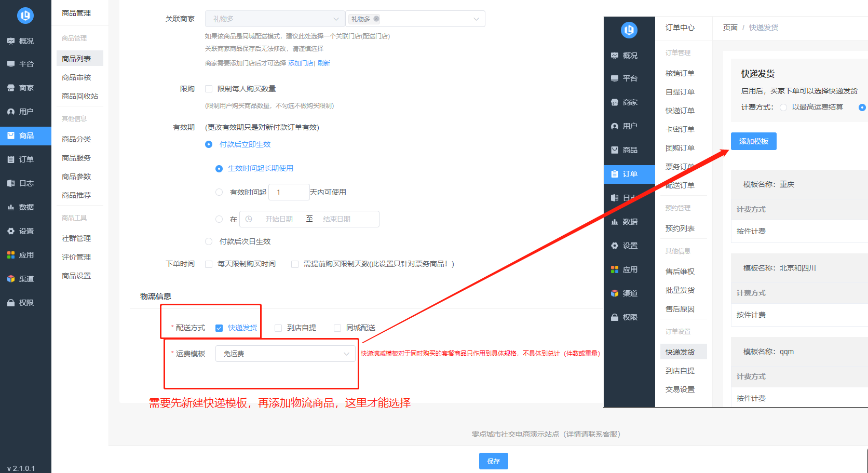
Task: Open the 关联商家 礼物多 dropdown
Action: (x=275, y=19)
